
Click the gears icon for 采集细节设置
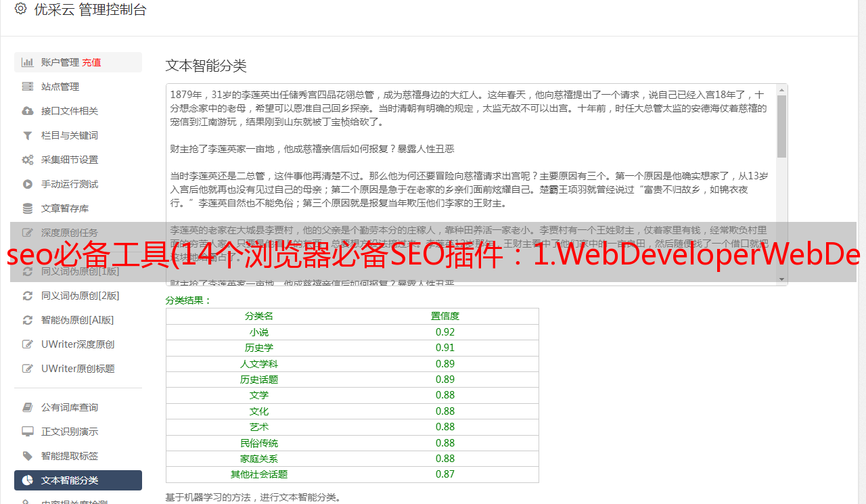pos(28,160)
